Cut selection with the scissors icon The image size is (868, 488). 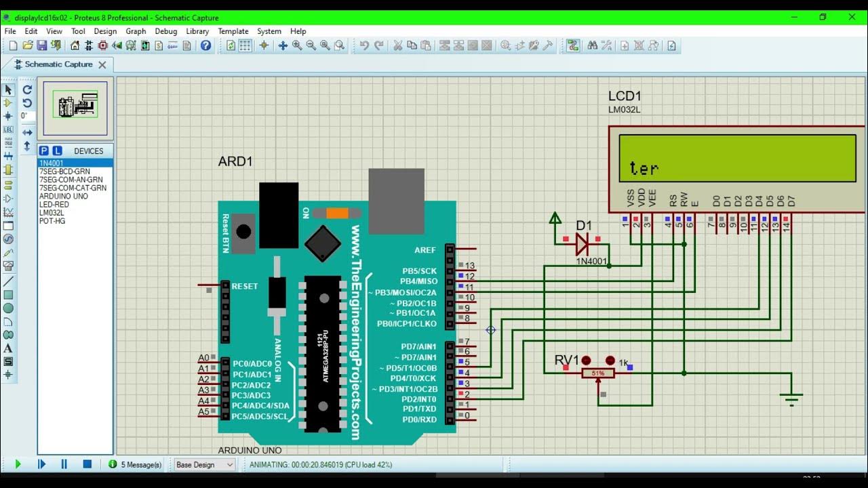click(397, 45)
